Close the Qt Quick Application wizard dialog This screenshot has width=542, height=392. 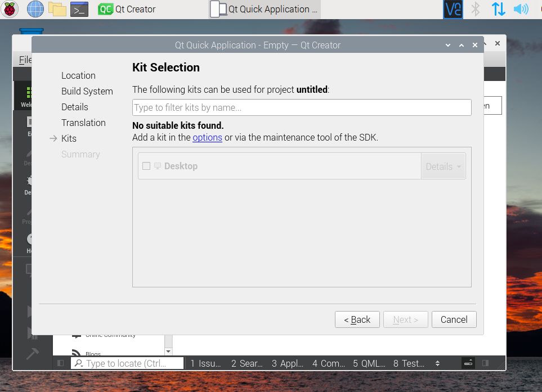[x=475, y=45]
